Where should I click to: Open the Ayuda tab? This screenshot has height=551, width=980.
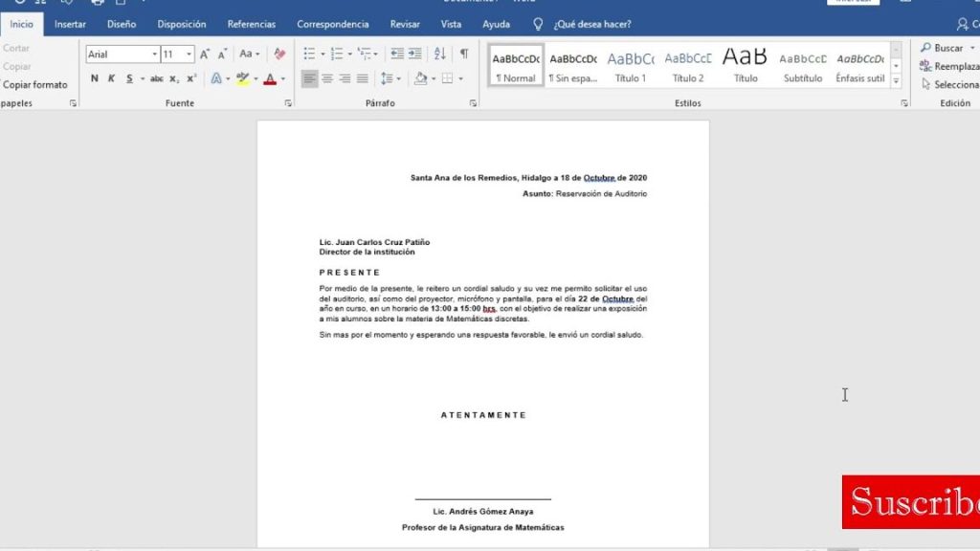pyautogui.click(x=497, y=24)
